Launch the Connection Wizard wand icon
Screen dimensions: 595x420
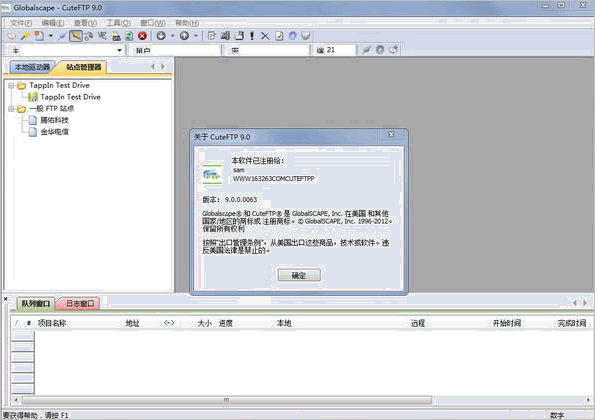coord(25,36)
